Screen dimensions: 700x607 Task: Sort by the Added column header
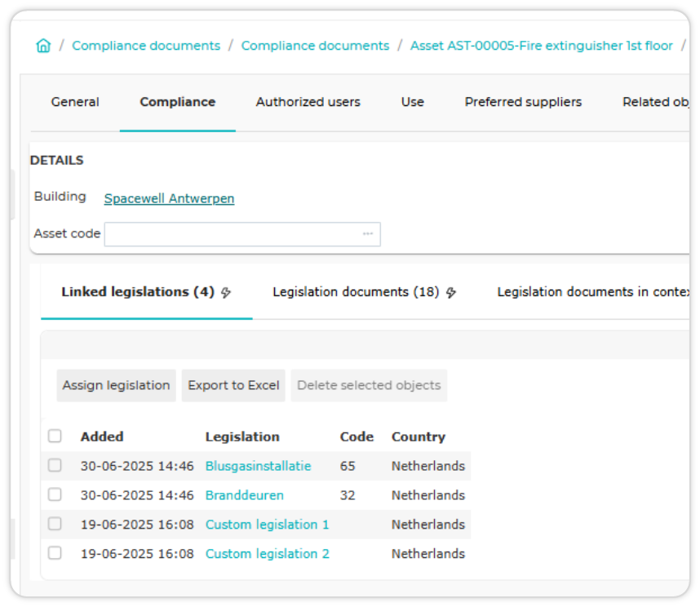102,436
